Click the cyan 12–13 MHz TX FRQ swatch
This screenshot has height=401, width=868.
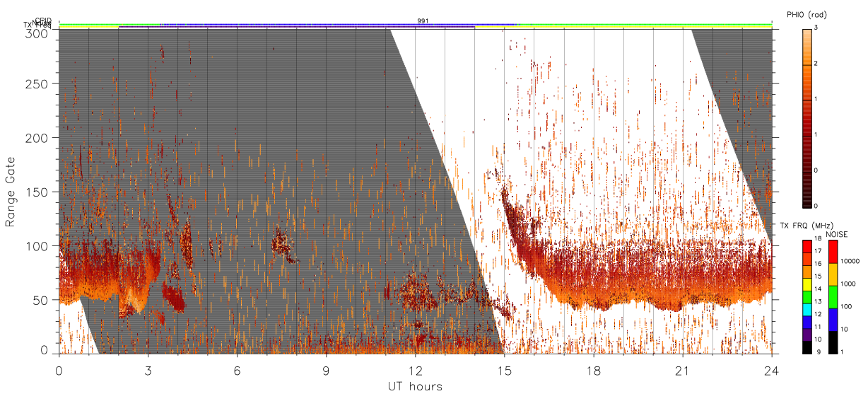coord(807,309)
